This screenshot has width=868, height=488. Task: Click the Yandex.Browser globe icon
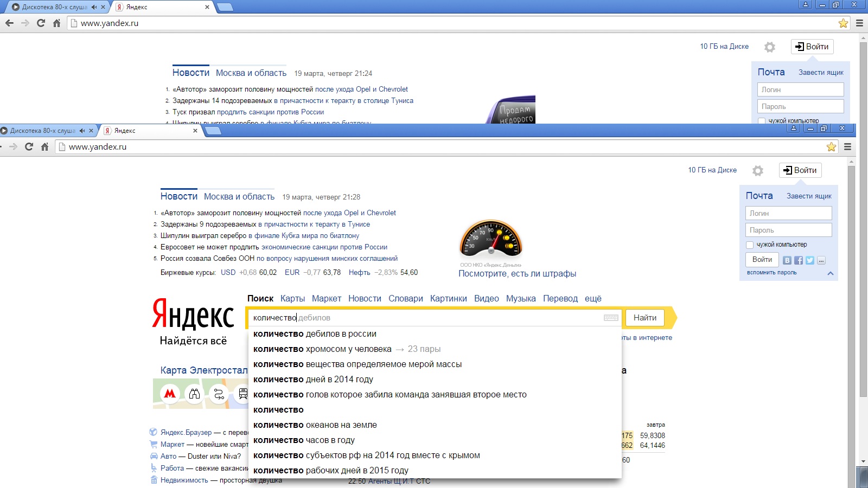coord(154,432)
